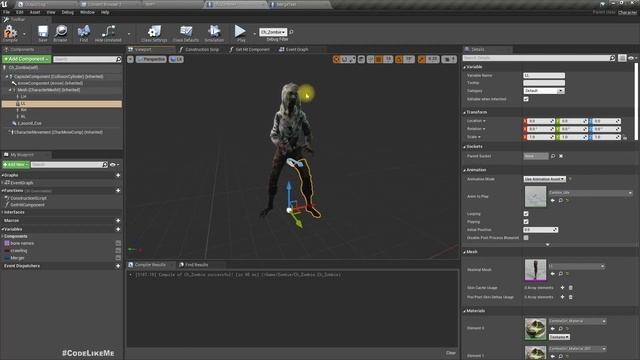Open the Asset menu
Image resolution: width=640 pixels, height=360 pixels.
(35, 12)
